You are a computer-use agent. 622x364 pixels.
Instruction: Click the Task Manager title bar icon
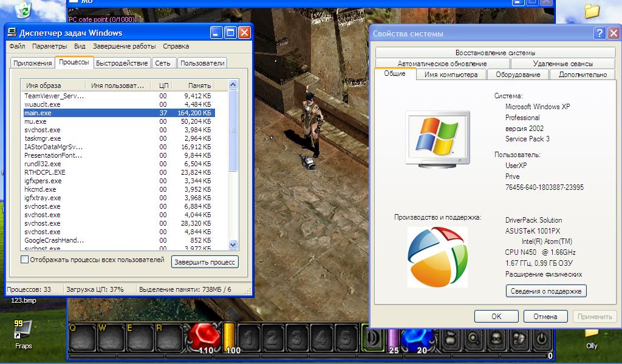[12, 33]
